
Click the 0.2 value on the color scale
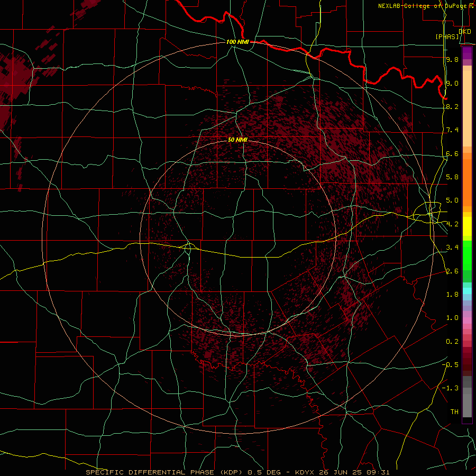tap(452, 342)
